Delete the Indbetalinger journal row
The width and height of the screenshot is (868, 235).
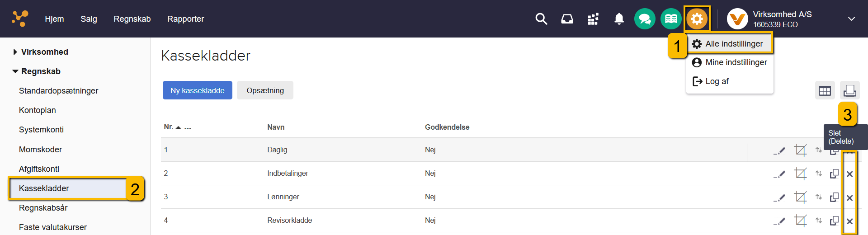pos(849,174)
